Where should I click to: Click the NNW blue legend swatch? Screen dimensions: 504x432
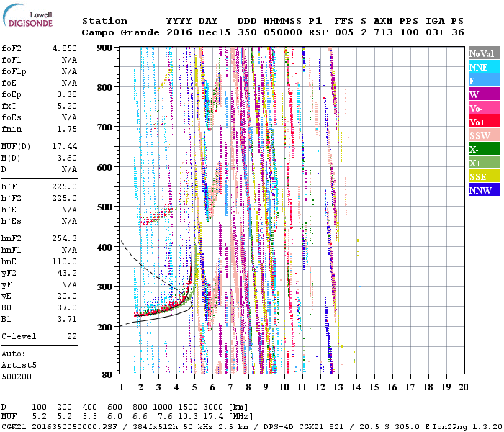click(484, 189)
